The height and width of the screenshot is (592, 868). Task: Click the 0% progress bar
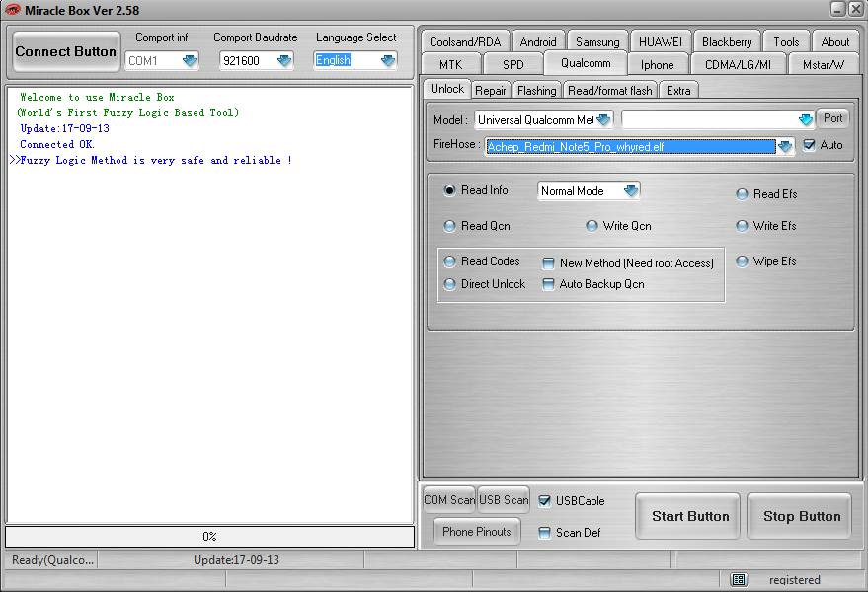point(209,536)
